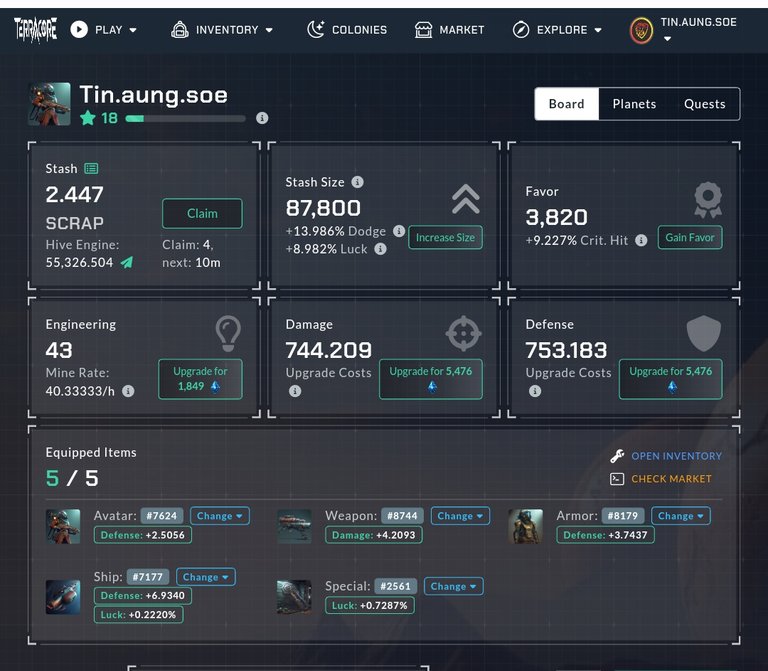Viewport: 768px width, 671px height.
Task: Open the OPEN INVENTORY link
Action: pos(676,456)
